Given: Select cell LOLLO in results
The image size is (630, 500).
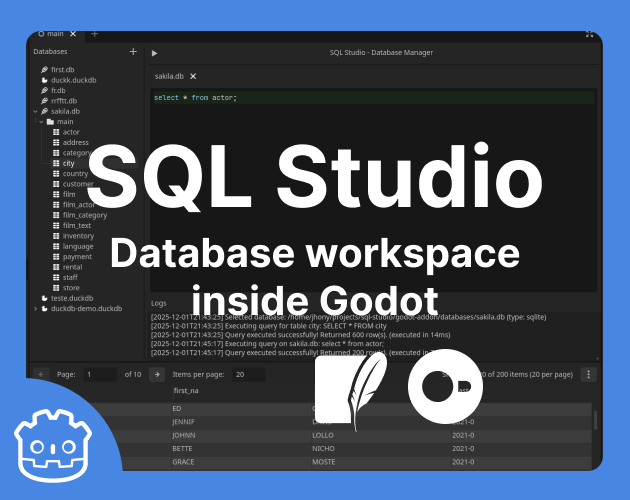Looking at the screenshot, I should [323, 435].
